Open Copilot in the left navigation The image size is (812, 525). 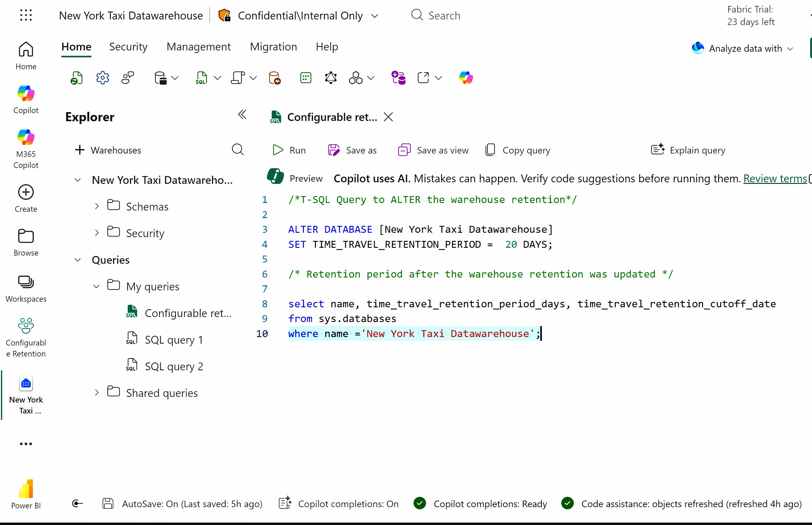(x=26, y=100)
